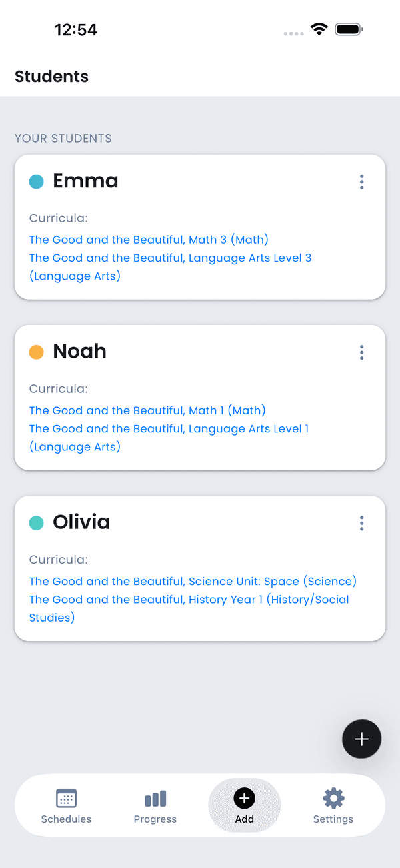This screenshot has height=868, width=400.
Task: Open Settings via the gear icon
Action: coord(333,798)
